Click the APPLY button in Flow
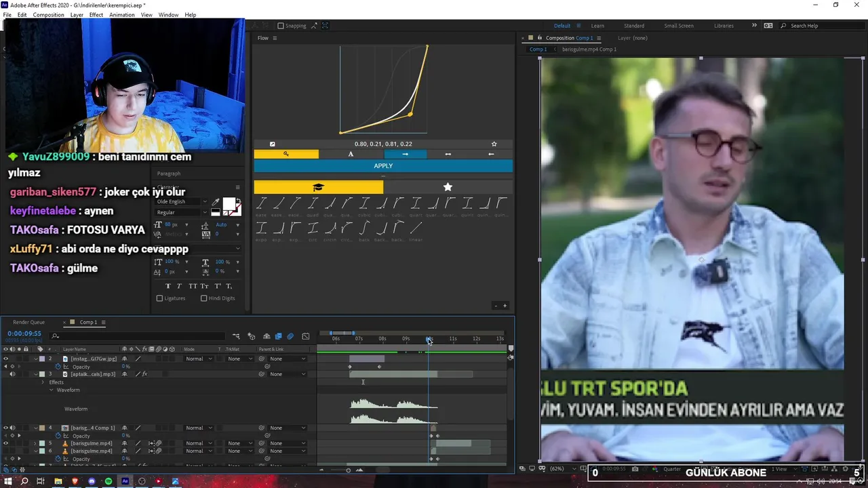The height and width of the screenshot is (488, 868). point(383,165)
